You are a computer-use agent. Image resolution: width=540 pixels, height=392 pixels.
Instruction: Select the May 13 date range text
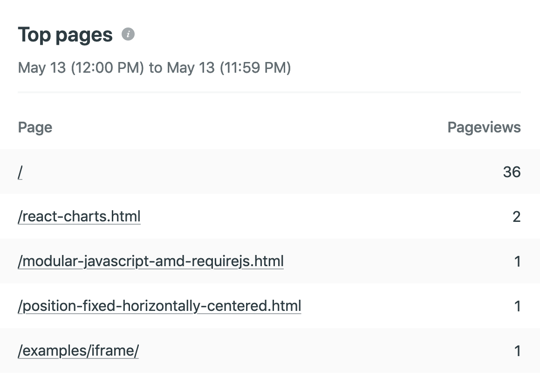click(x=154, y=68)
